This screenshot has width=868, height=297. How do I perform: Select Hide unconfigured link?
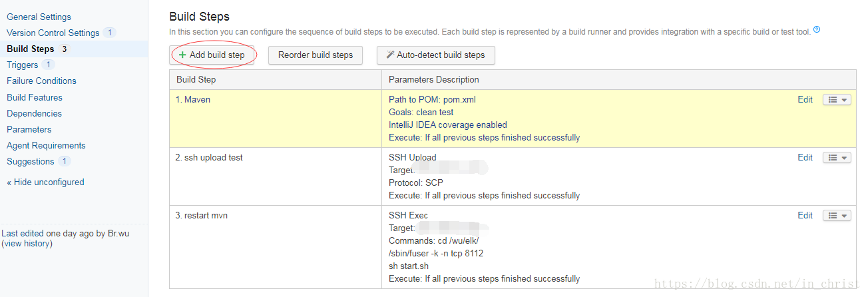45,182
